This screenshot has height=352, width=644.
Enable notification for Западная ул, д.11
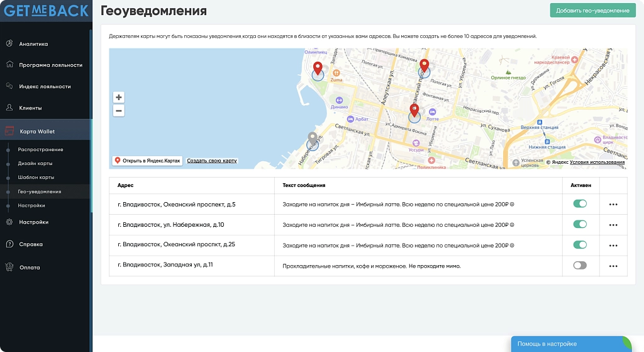click(580, 265)
